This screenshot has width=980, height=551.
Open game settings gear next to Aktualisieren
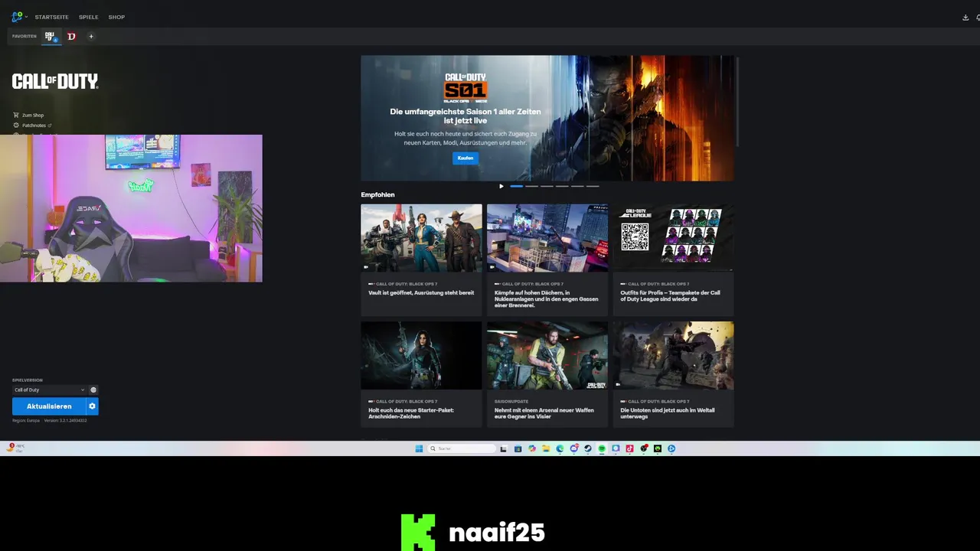tap(93, 406)
